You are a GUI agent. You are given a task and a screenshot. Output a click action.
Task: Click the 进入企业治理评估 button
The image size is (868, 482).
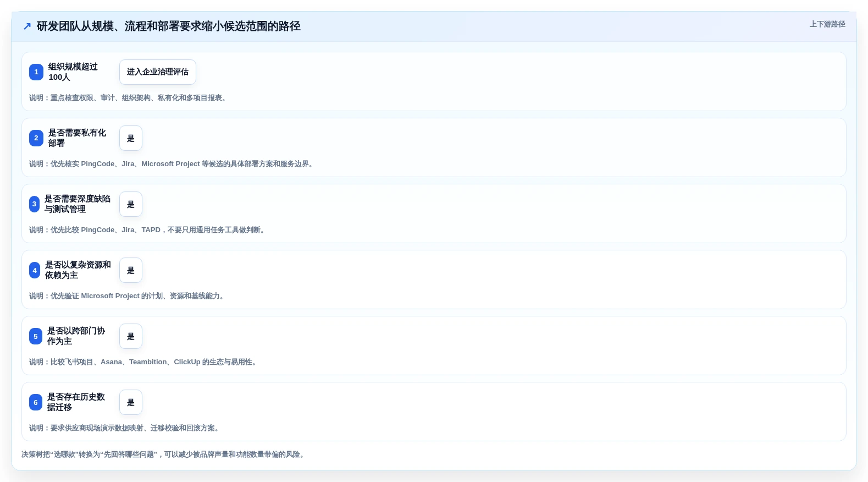(x=158, y=72)
